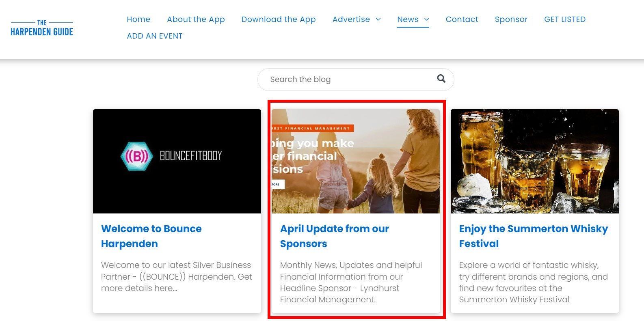Select the Contact menu item

pos(462,19)
